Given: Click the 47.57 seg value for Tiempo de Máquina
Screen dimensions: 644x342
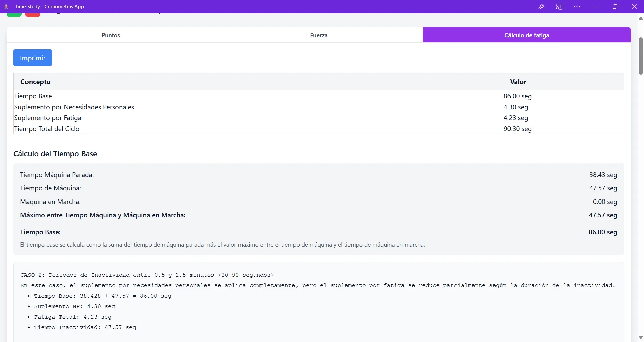Looking at the screenshot, I should tap(603, 188).
